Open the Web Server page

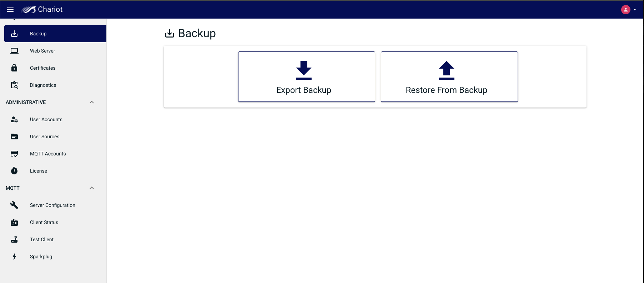[x=42, y=51]
